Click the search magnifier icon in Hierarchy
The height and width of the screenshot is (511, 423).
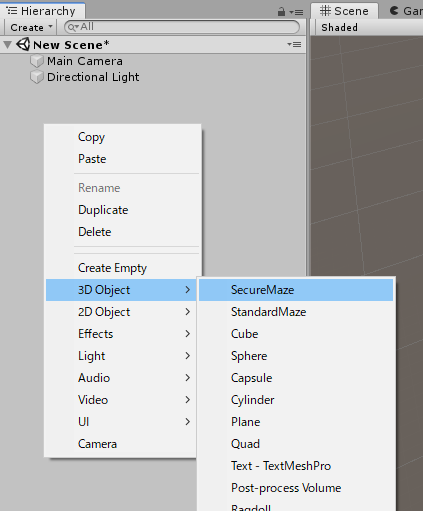click(73, 27)
